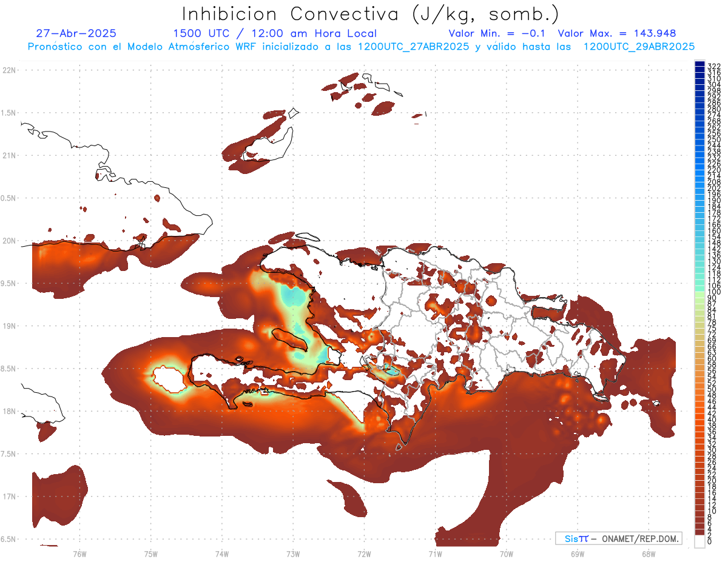Click the '75W' longitude label
728x562 pixels.
click(x=151, y=553)
